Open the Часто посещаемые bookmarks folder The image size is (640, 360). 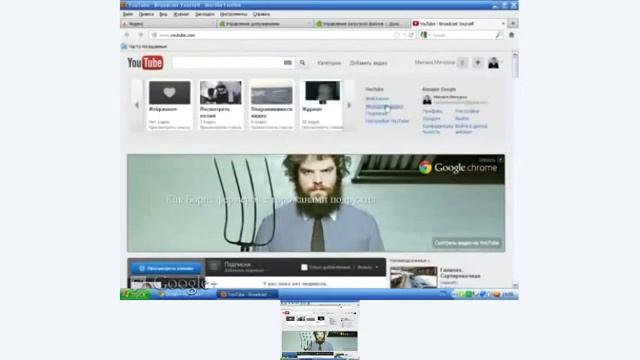coord(144,47)
